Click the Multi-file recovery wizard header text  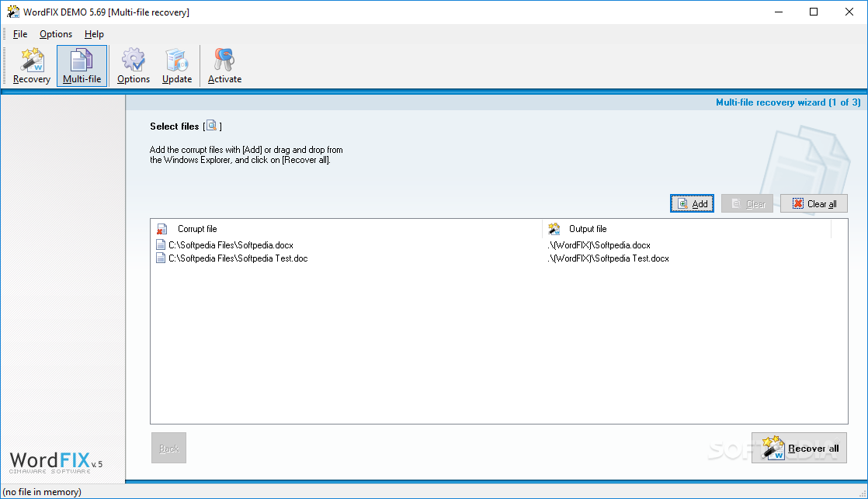click(x=788, y=102)
